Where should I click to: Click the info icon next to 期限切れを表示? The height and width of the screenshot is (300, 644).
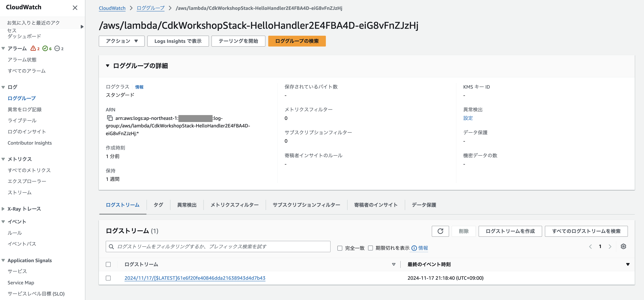point(414,248)
